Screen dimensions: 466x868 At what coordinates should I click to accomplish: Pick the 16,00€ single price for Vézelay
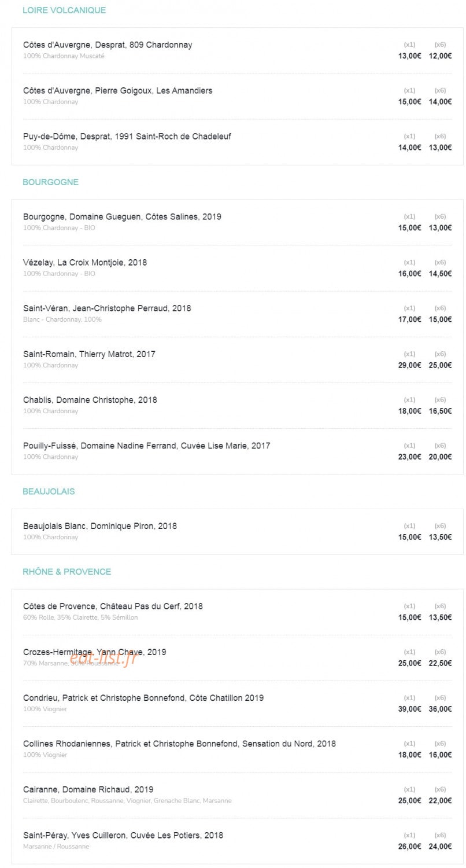409,274
